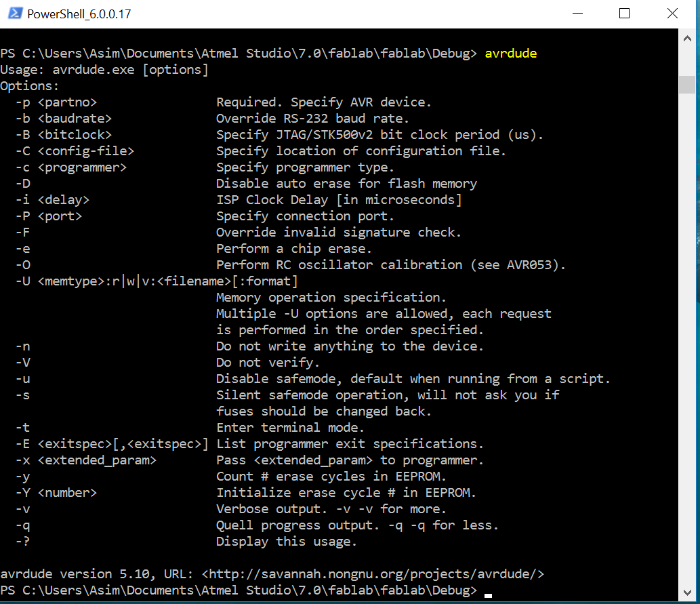Click 'Multiple -U options are allowed' line
This screenshot has height=604, width=700.
[384, 314]
